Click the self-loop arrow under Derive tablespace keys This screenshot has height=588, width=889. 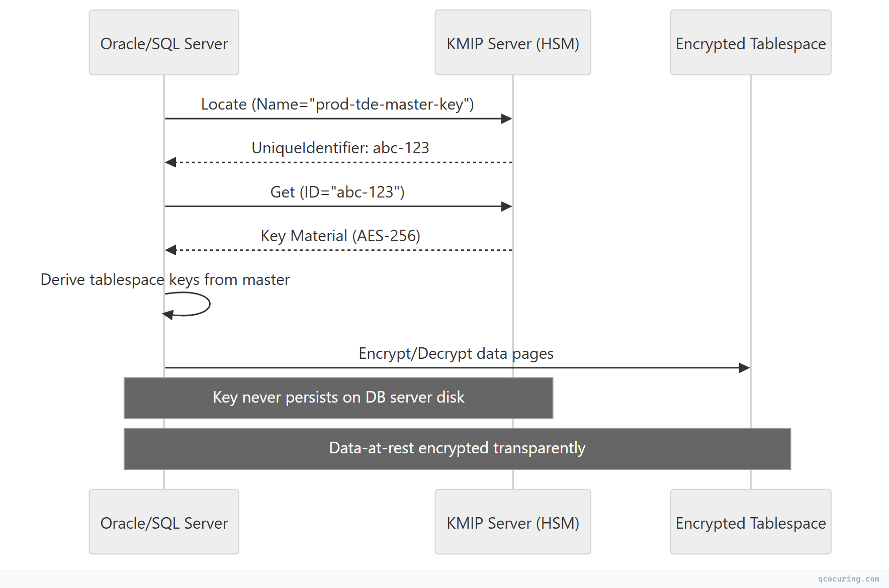click(x=187, y=305)
